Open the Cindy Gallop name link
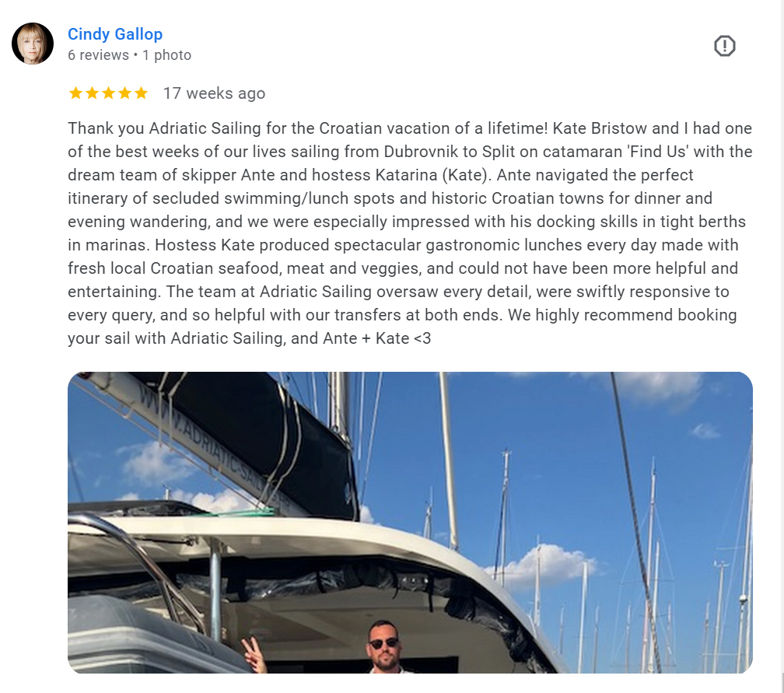The height and width of the screenshot is (693, 784). 115,34
